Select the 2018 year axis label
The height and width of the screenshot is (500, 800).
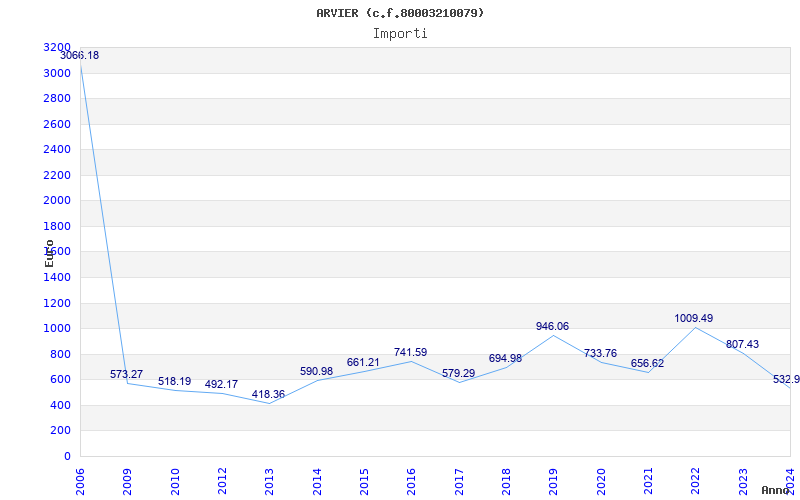[x=506, y=481]
